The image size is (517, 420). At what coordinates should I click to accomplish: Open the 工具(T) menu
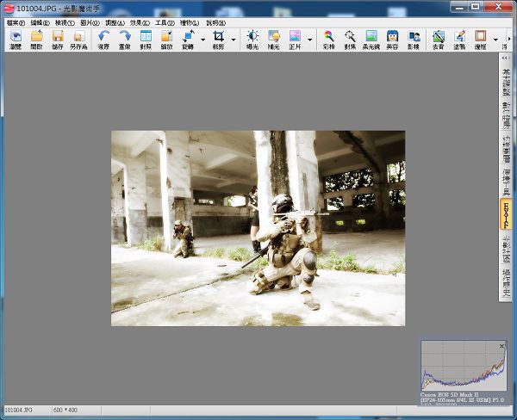click(165, 22)
